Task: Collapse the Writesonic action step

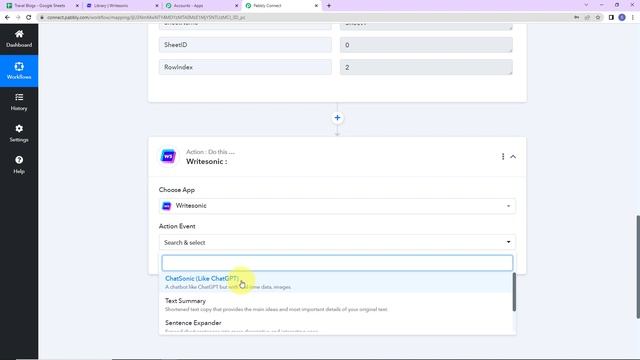Action: coord(513,156)
